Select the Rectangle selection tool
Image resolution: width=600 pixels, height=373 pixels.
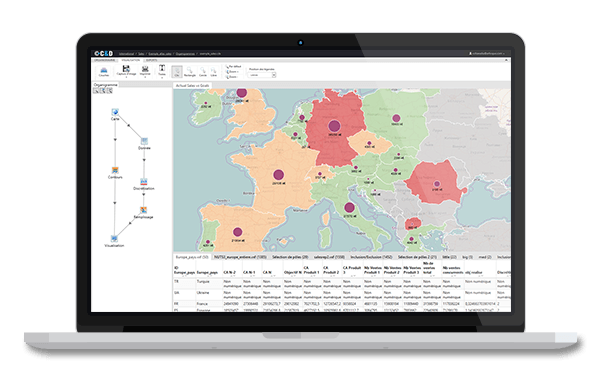tap(190, 72)
